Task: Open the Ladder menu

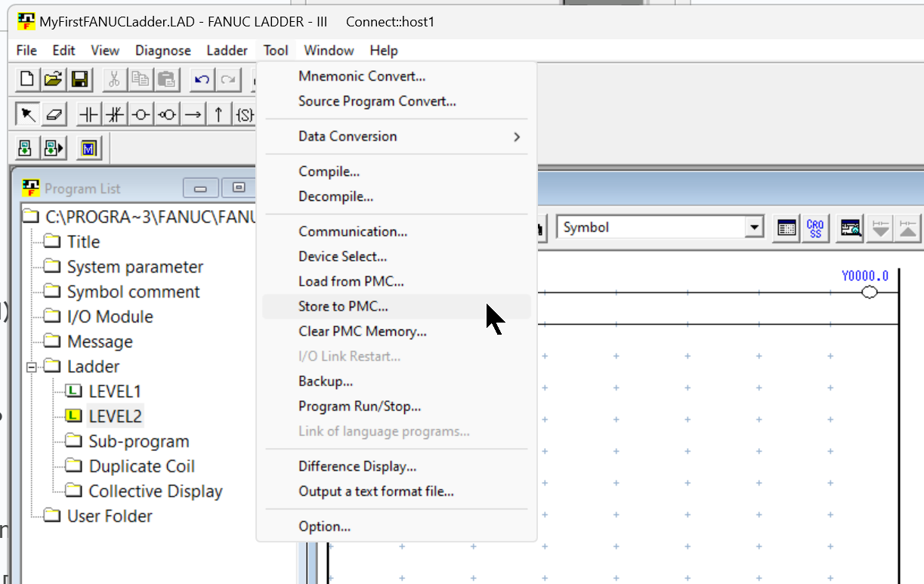Action: (x=227, y=51)
